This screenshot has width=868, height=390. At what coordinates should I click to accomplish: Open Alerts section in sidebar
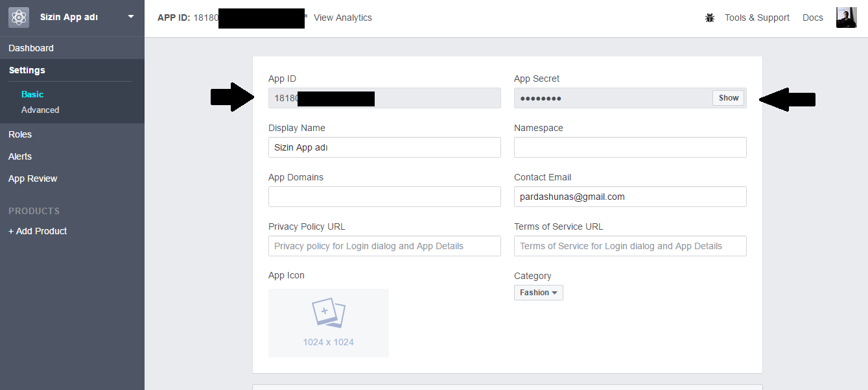point(20,156)
